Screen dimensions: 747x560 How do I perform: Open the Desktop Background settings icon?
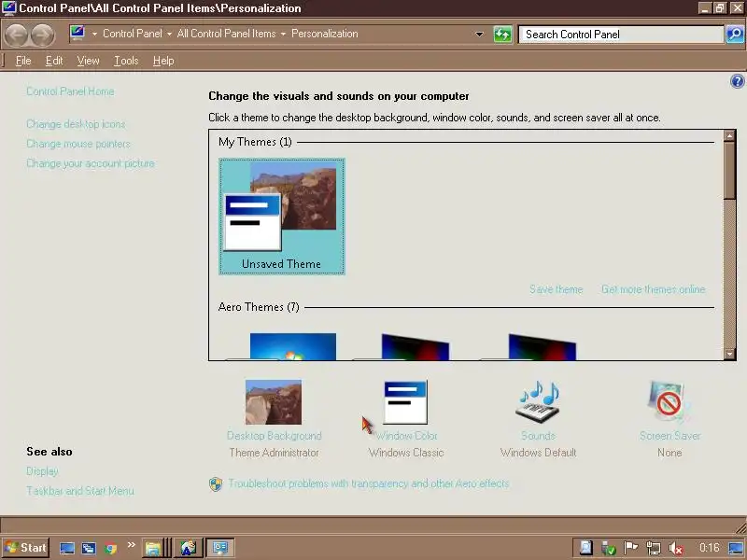point(274,402)
